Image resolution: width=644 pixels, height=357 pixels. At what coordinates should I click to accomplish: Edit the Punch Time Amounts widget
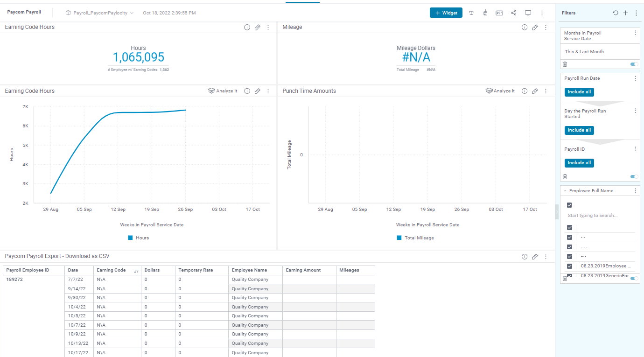pos(535,91)
